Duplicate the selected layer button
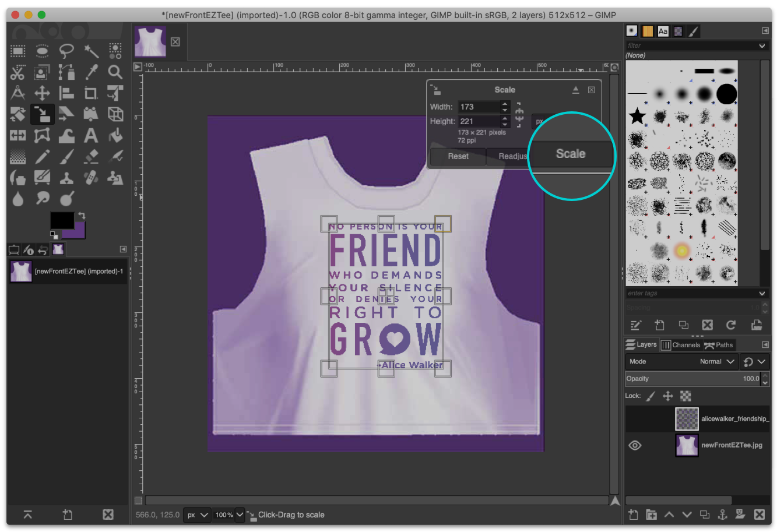Image resolution: width=777 pixels, height=532 pixels. pyautogui.click(x=705, y=514)
